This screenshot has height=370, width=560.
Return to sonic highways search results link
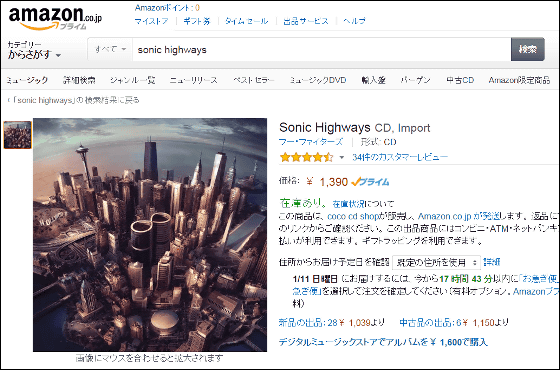pyautogui.click(x=74, y=100)
